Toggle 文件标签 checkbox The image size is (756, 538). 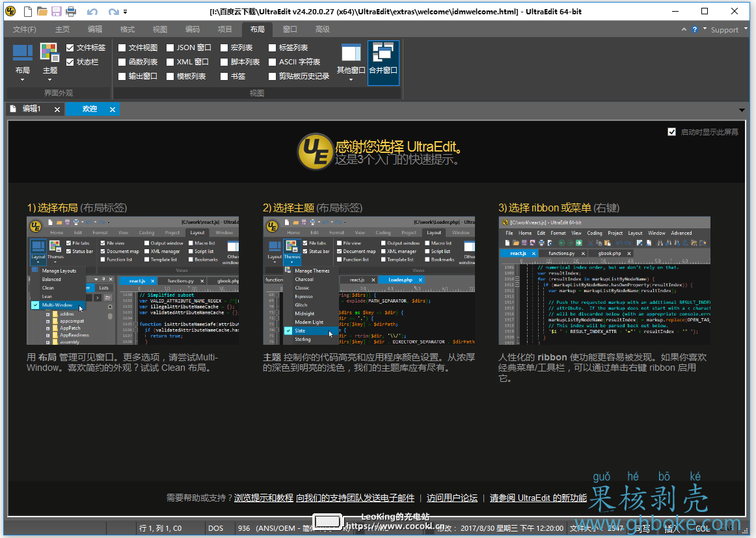pyautogui.click(x=70, y=47)
